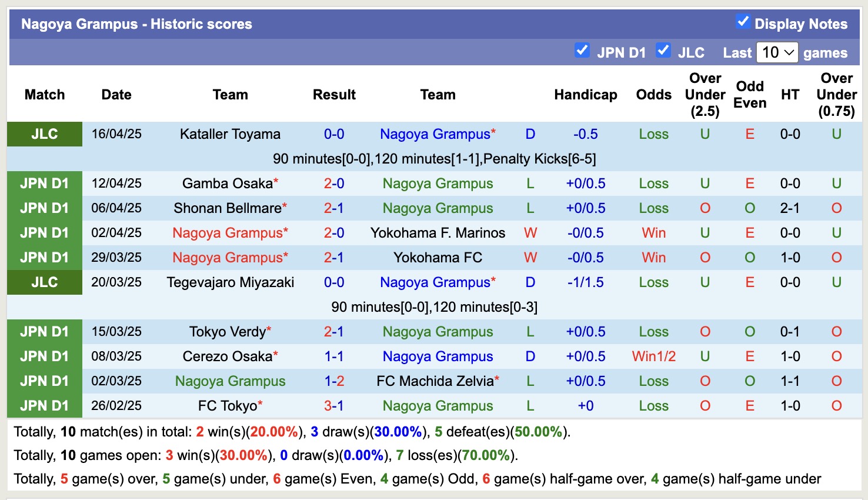Click Nagoya Grampus in the 08/03/25 row
The height and width of the screenshot is (500, 868).
coord(438,356)
